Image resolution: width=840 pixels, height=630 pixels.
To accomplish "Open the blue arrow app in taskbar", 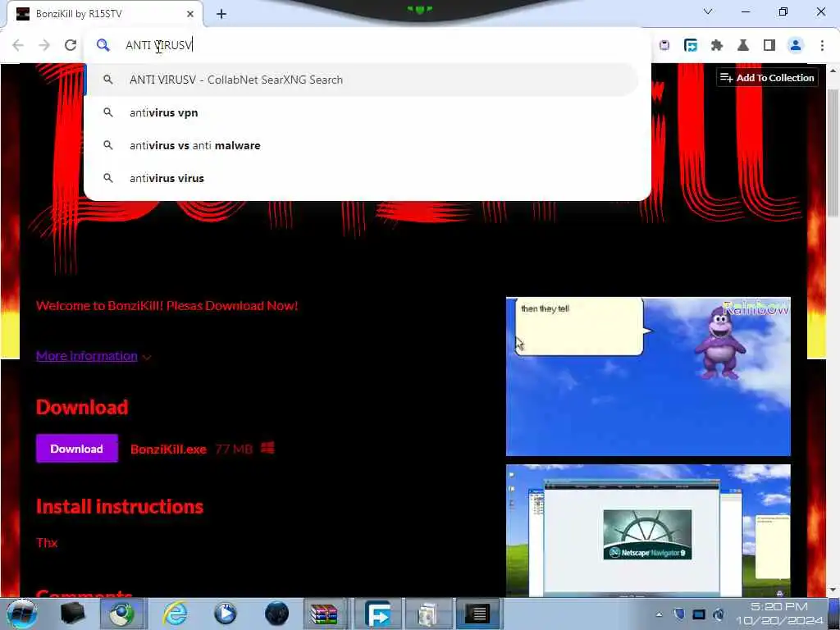I will point(377,614).
